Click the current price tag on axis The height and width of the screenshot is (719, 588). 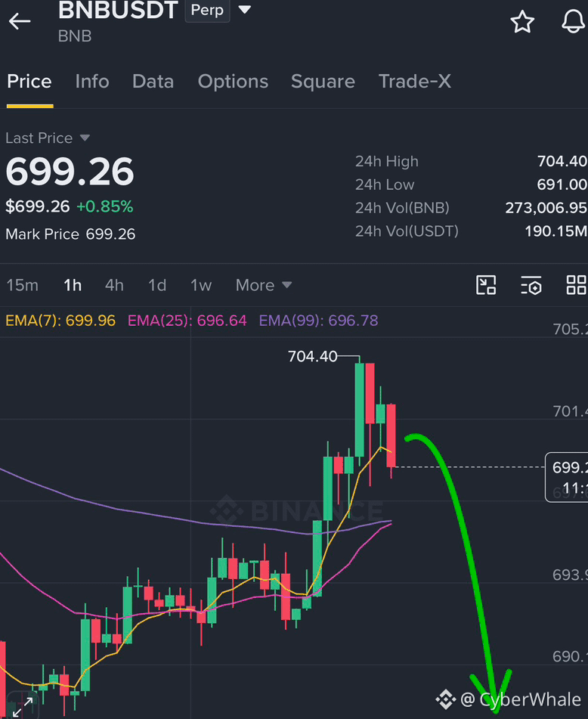[x=567, y=477]
